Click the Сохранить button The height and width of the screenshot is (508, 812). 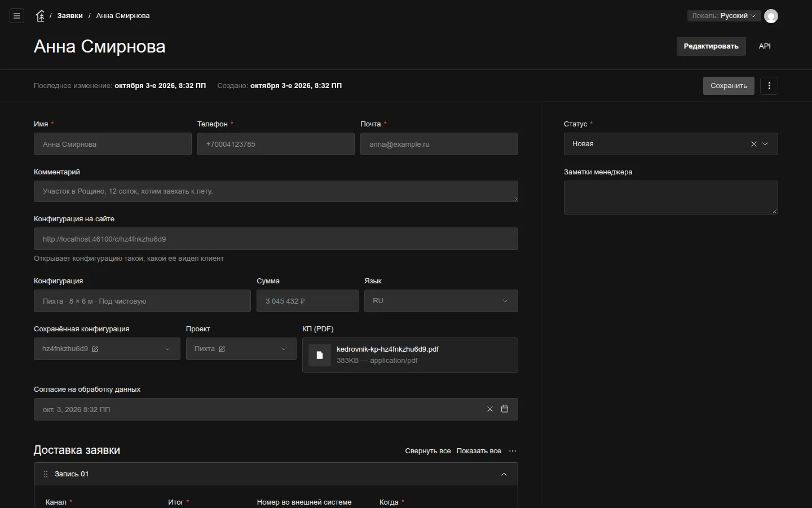[729, 86]
